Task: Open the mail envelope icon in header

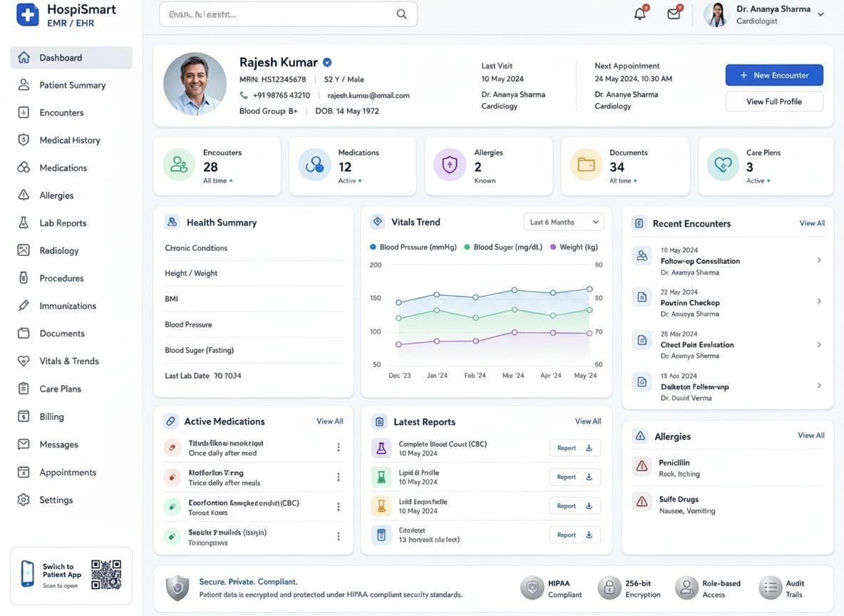Action: click(674, 14)
